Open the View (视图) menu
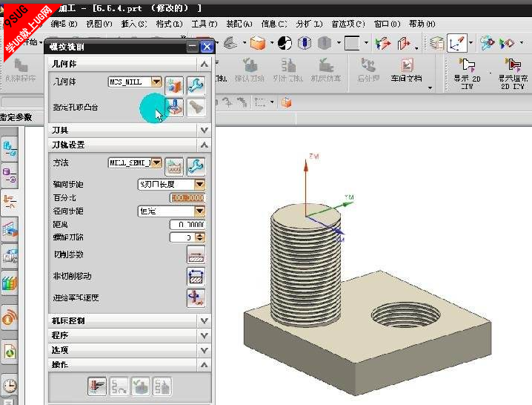This screenshot has width=532, height=405. pyautogui.click(x=99, y=24)
